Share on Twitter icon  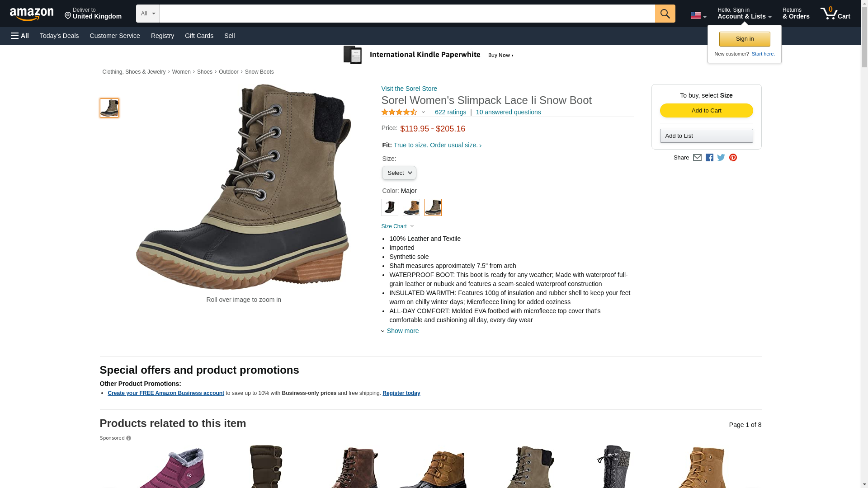(x=721, y=158)
